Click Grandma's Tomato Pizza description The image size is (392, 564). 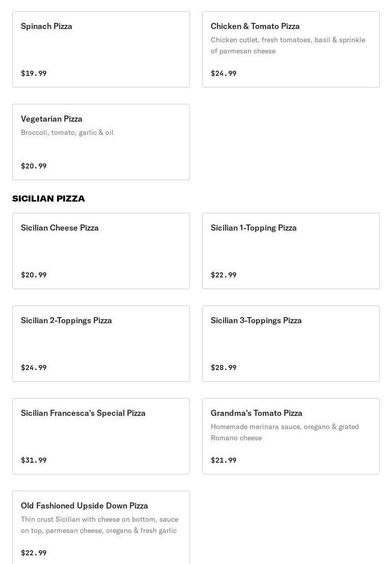coord(285,432)
